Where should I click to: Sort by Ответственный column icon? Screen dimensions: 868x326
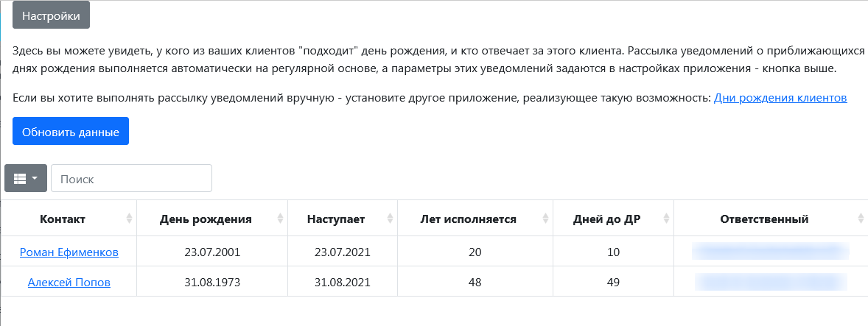861,219
